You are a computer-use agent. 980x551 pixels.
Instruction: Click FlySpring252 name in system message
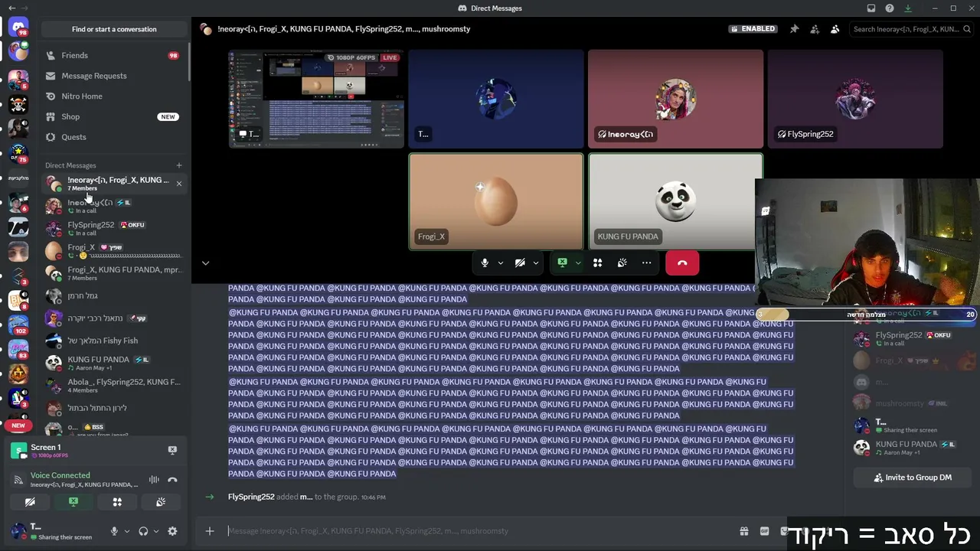pos(251,497)
